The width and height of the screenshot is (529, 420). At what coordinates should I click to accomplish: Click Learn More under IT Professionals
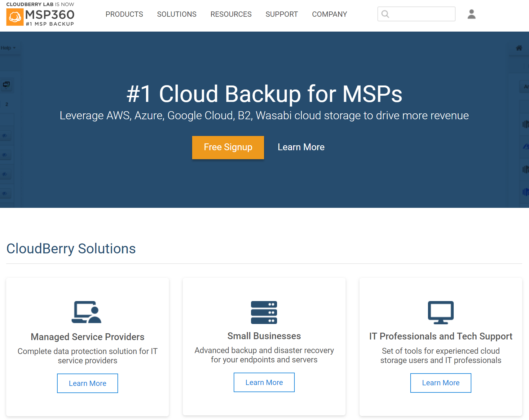click(441, 383)
